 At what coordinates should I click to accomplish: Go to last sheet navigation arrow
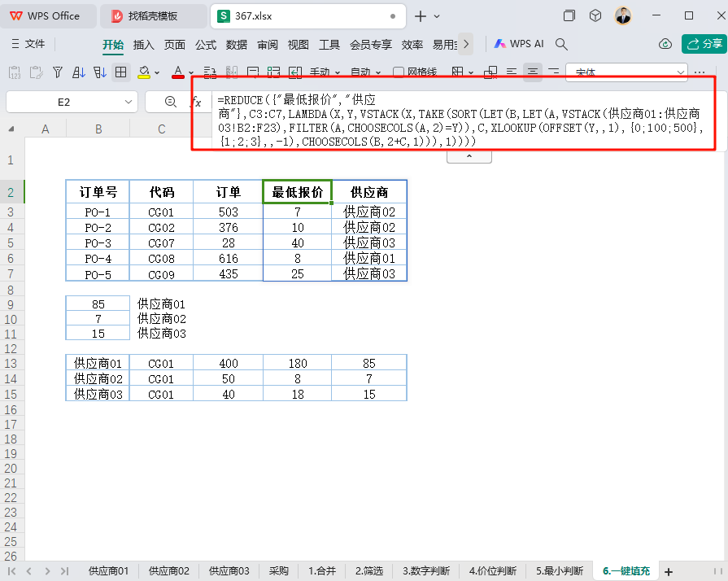64,571
